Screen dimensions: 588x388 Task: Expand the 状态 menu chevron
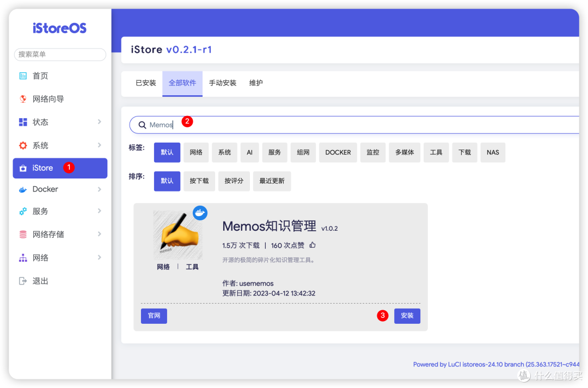100,122
